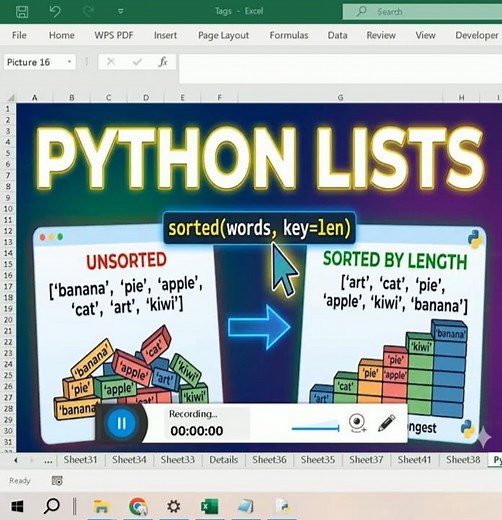The height and width of the screenshot is (520, 502).
Task: Click the Search box in title bar
Action: pyautogui.click(x=422, y=12)
